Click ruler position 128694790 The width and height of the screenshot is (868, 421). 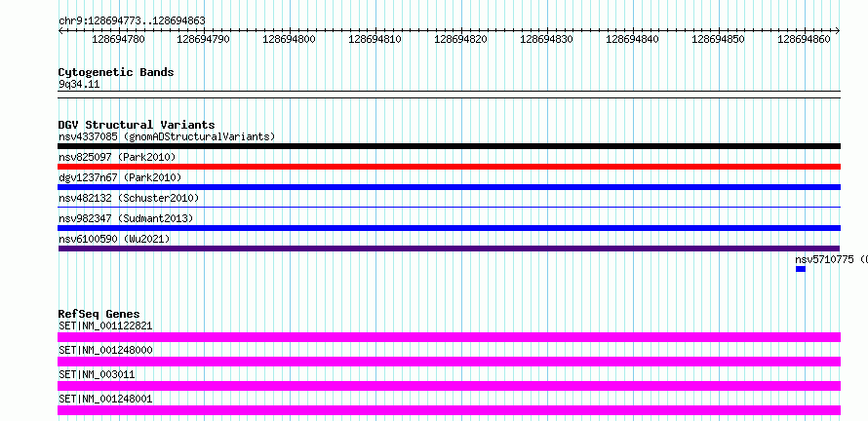(x=204, y=39)
